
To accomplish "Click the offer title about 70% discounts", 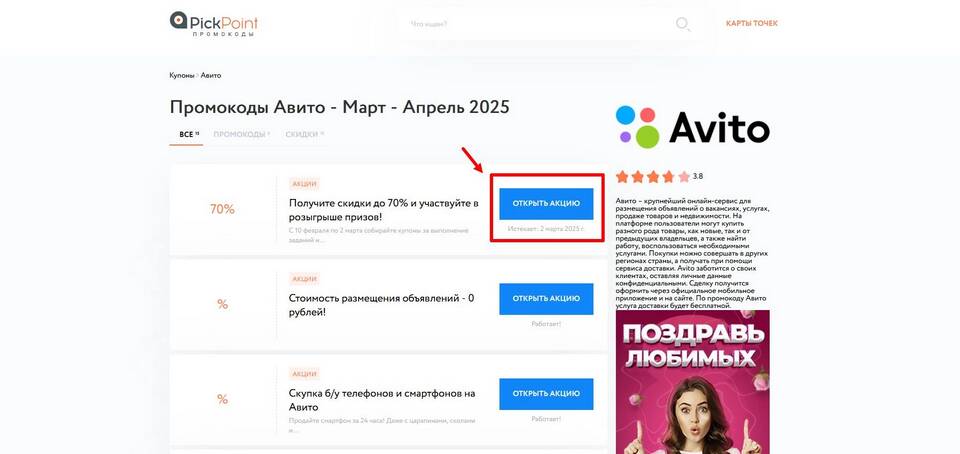I will [384, 210].
